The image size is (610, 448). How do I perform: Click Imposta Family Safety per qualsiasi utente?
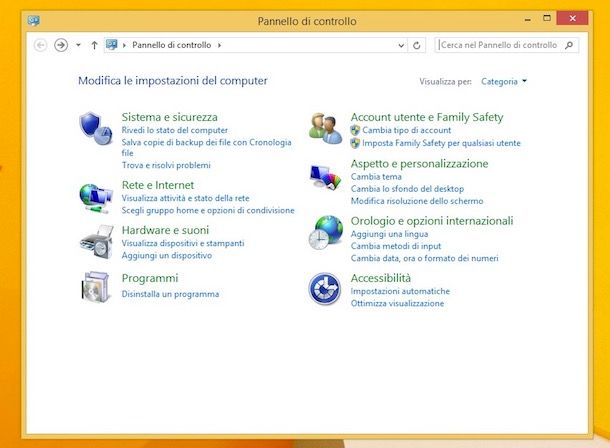tap(441, 143)
